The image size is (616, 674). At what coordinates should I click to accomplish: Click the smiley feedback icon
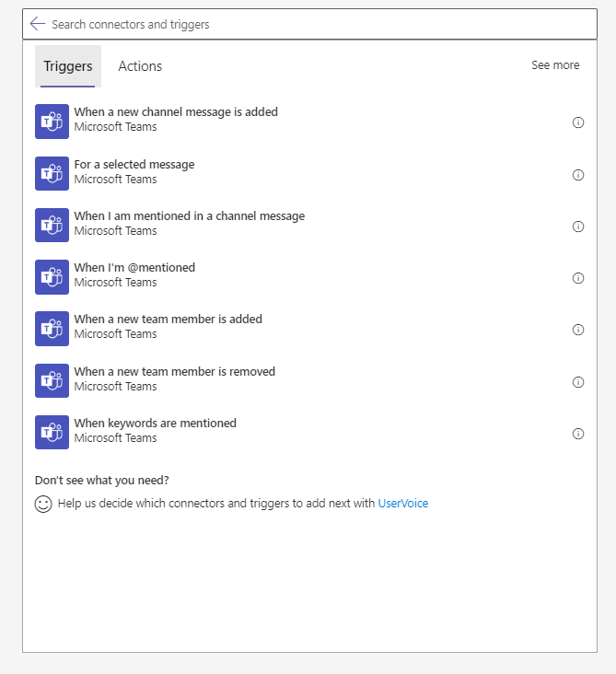tap(43, 504)
